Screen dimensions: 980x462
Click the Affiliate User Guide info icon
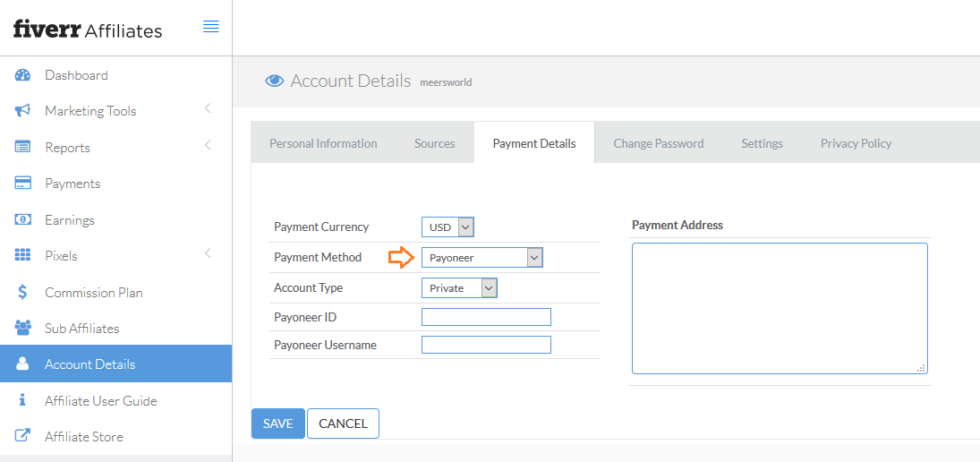[22, 400]
